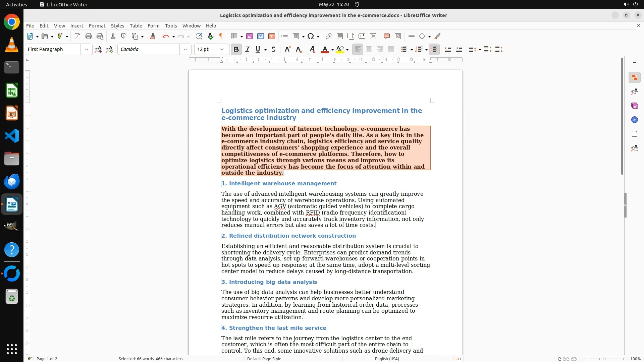Click the Clone Formatting paintbrush icon

(x=153, y=36)
